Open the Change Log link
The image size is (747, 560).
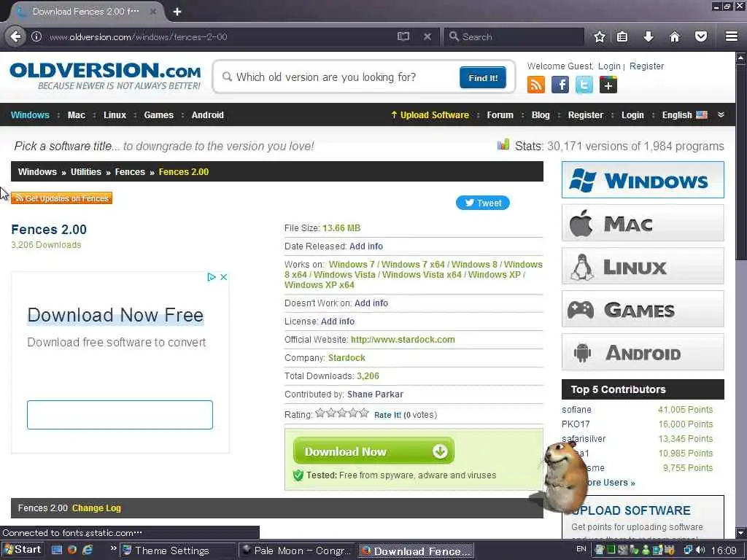point(96,508)
